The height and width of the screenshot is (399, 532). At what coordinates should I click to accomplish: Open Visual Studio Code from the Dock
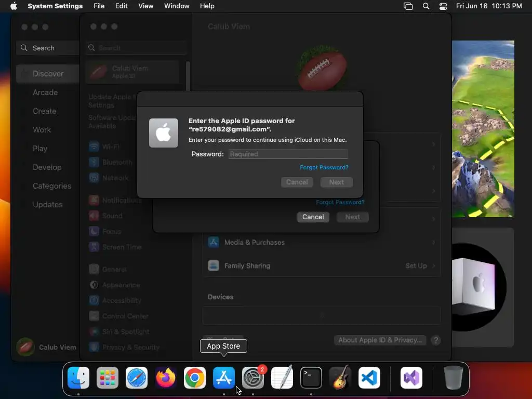click(x=369, y=378)
